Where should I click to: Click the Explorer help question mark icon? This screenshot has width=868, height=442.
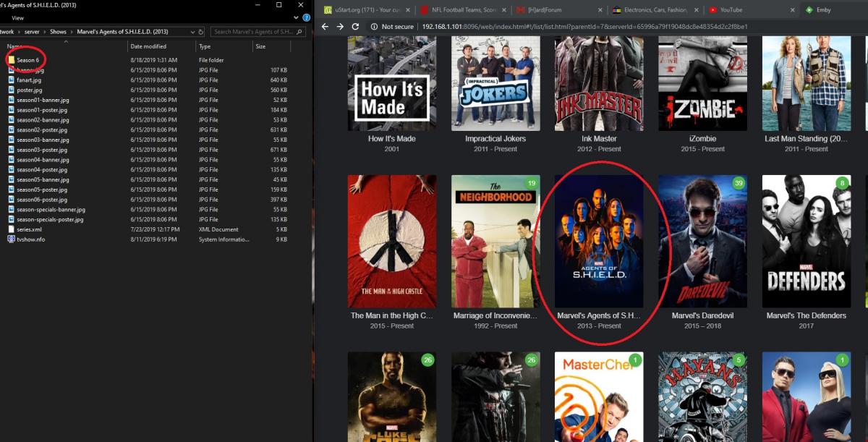pyautogui.click(x=307, y=18)
